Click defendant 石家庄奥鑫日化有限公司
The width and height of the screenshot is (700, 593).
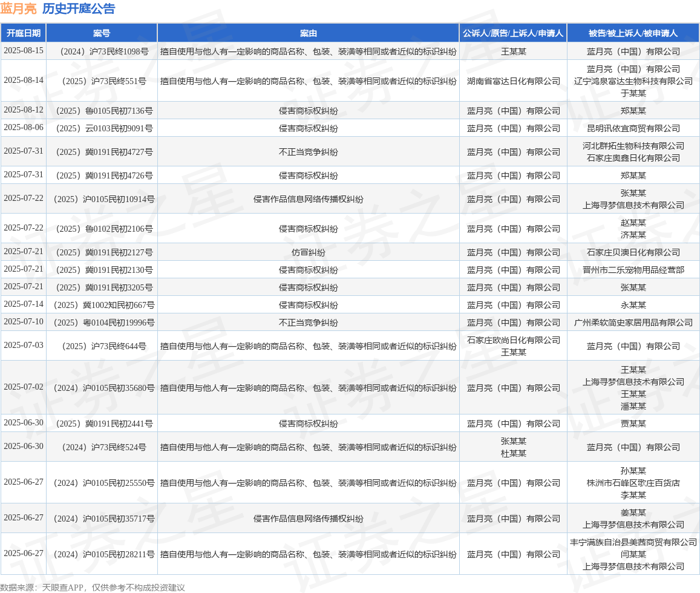point(633,157)
